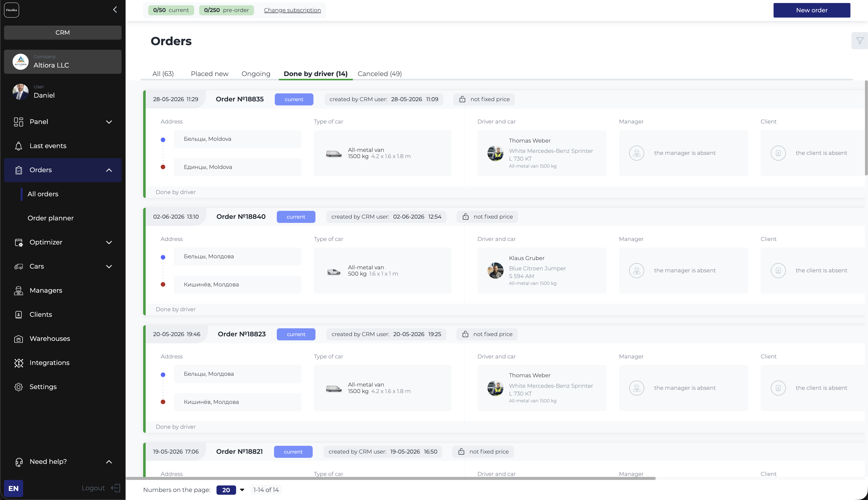Open Order planner submenu item
Image resolution: width=868 pixels, height=500 pixels.
point(50,218)
